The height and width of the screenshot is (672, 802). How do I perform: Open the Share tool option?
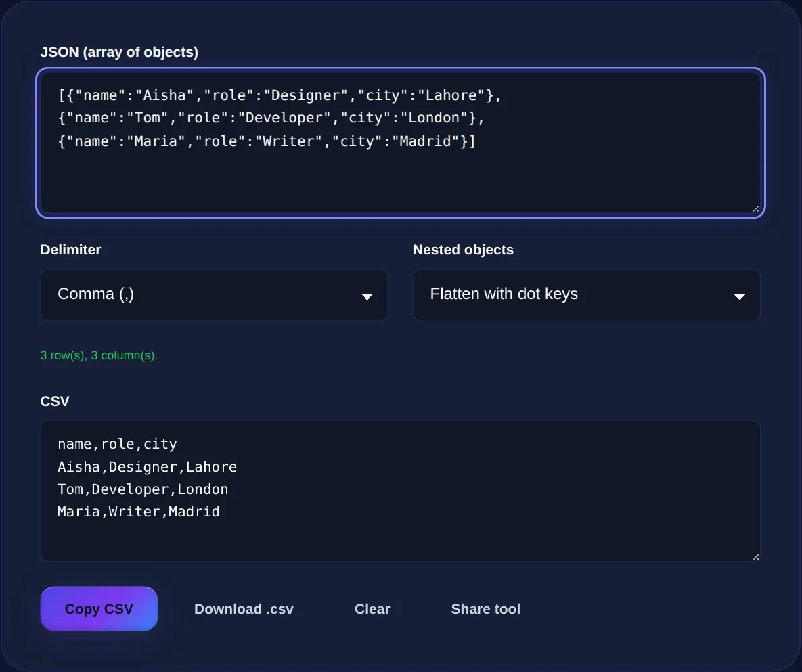click(485, 608)
